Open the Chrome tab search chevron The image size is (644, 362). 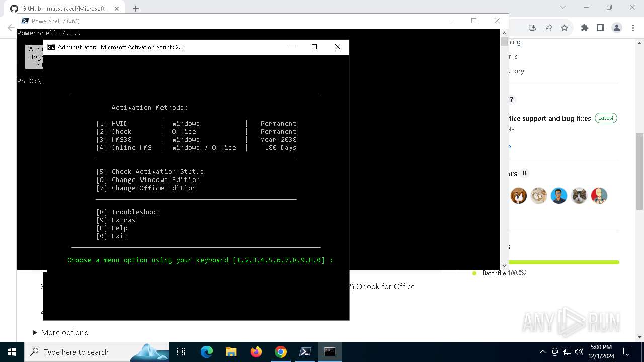point(563,8)
